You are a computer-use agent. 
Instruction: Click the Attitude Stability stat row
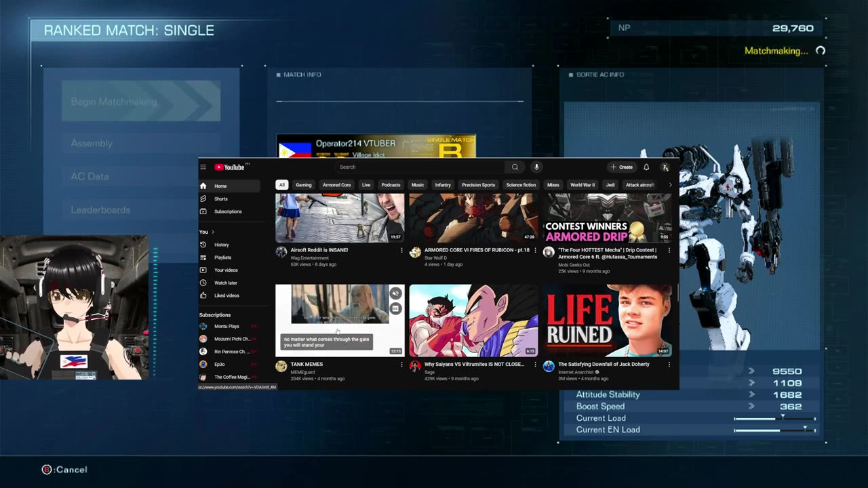point(691,394)
